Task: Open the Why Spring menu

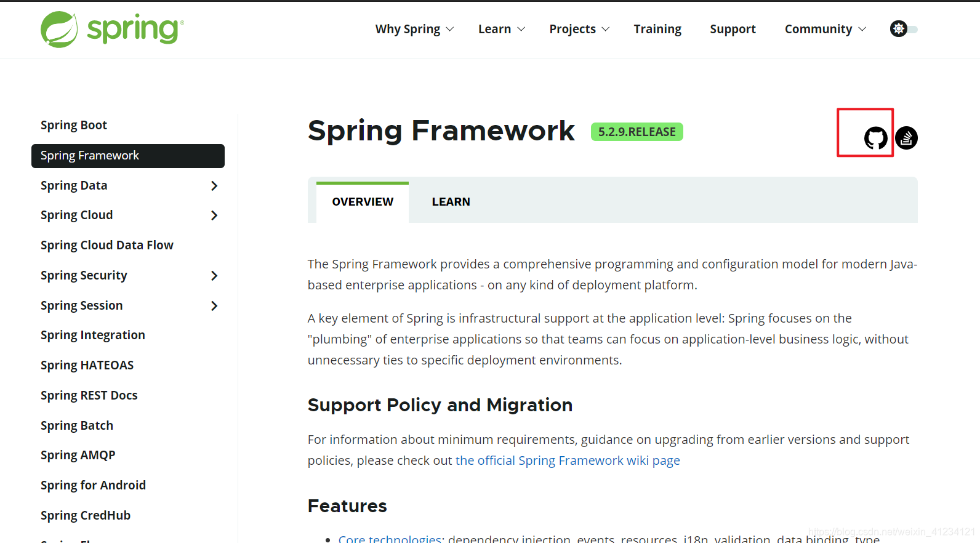Action: click(x=414, y=29)
